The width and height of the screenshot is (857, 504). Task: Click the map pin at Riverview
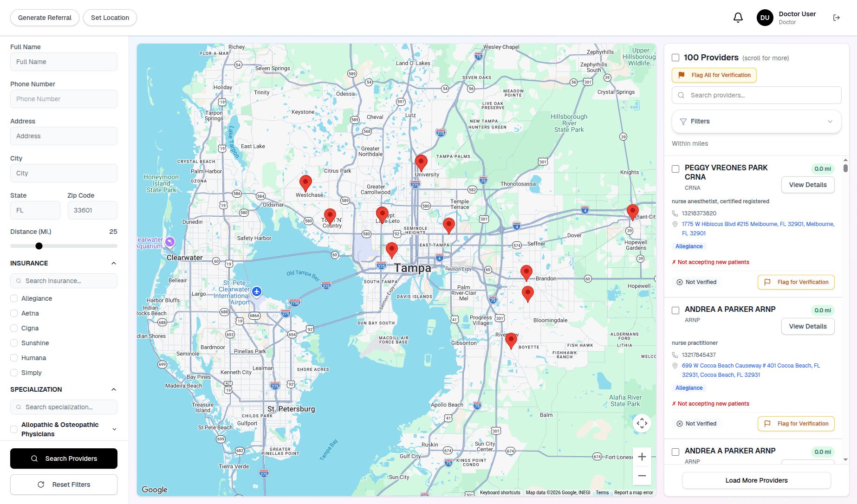[x=511, y=341]
